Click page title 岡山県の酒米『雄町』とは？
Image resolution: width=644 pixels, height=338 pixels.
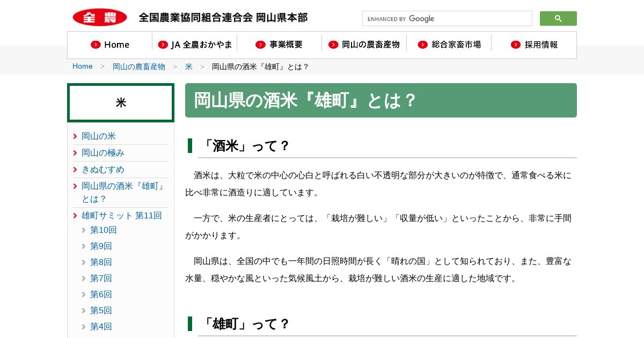coord(305,100)
